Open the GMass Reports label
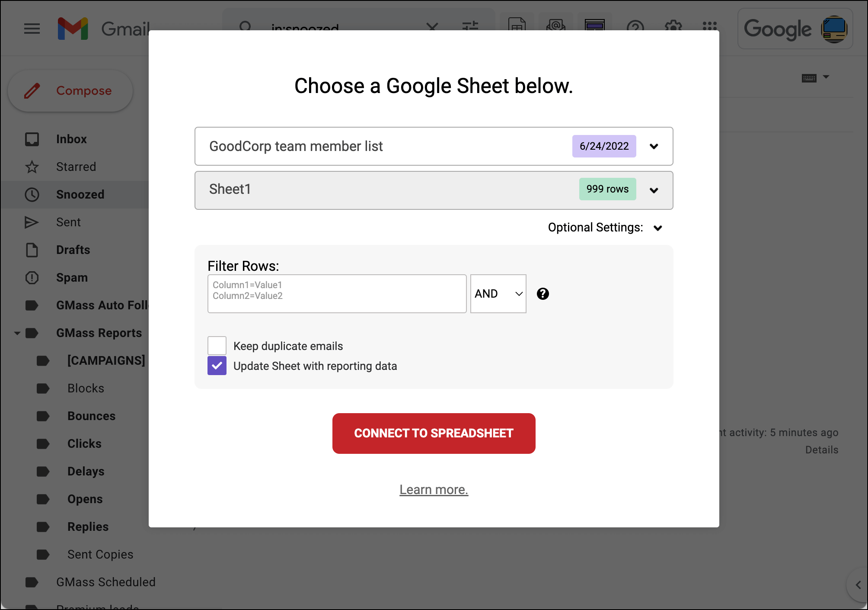868x610 pixels. coord(99,333)
